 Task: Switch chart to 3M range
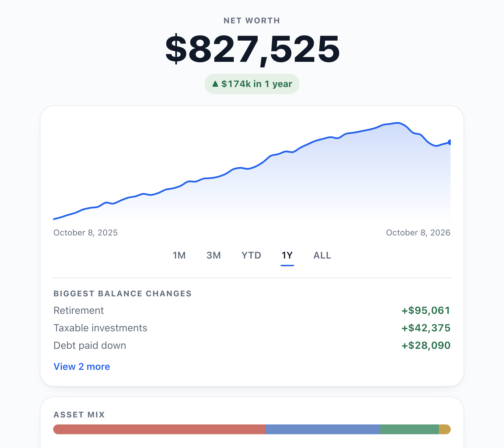(x=213, y=255)
